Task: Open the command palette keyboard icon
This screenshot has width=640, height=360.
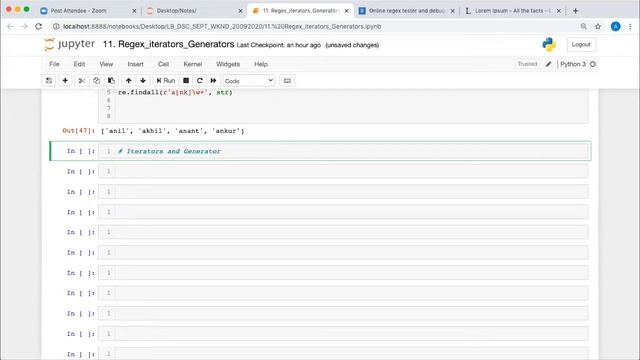Action: tap(287, 81)
